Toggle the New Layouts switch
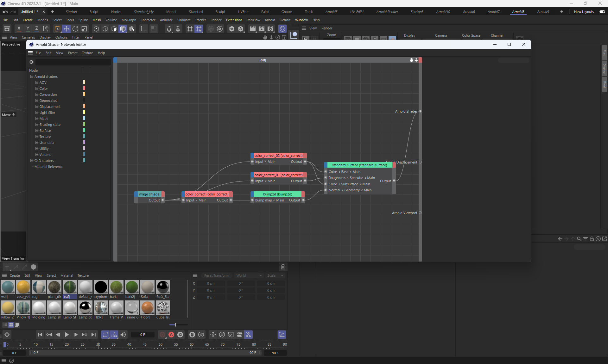The height and width of the screenshot is (364, 608). (602, 12)
